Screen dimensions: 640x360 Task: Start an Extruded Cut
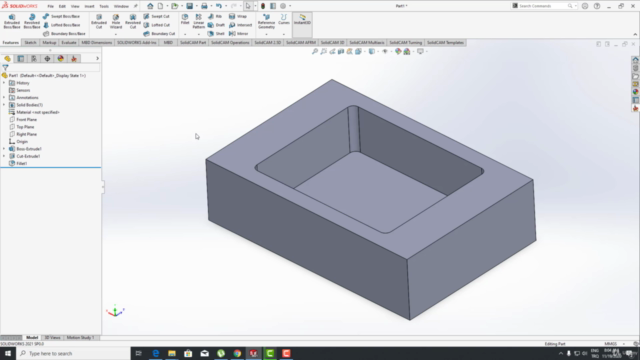coord(99,21)
